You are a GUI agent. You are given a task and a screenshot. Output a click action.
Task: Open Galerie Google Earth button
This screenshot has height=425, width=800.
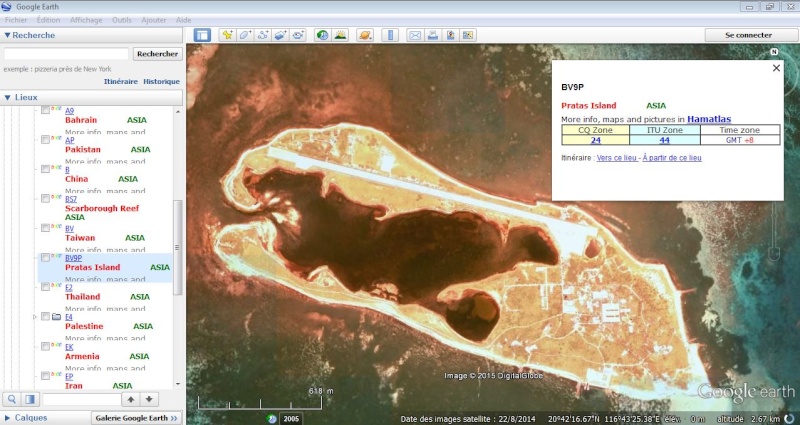point(137,418)
